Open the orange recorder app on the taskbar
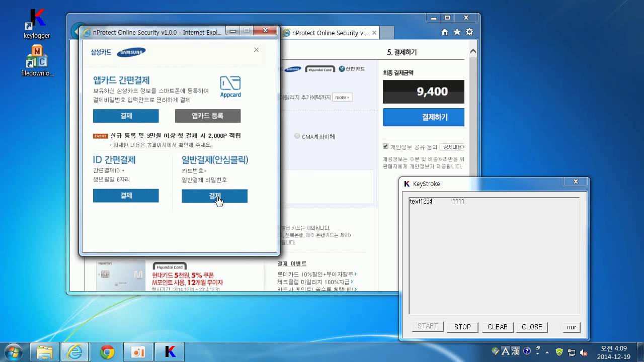The height and width of the screenshot is (362, 644). [x=138, y=352]
